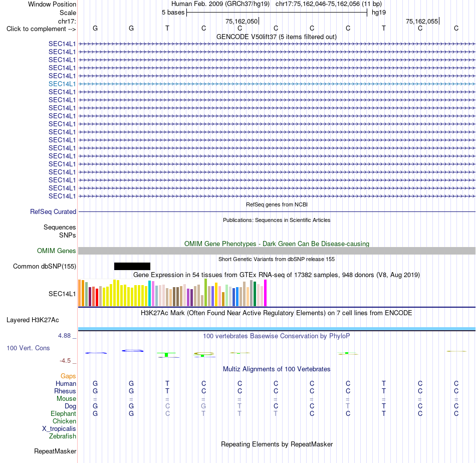The width and height of the screenshot is (476, 463).
Task: Click the Scale label
Action: [68, 13]
